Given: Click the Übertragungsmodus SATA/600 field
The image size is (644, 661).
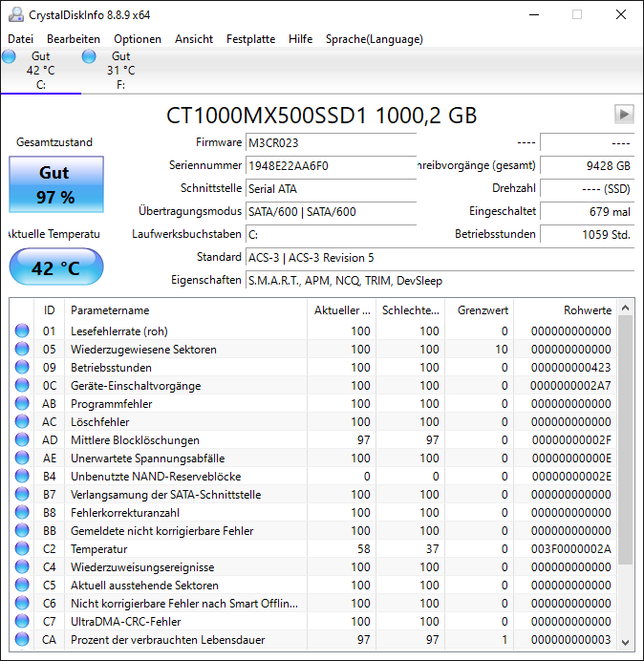Looking at the screenshot, I should (x=331, y=211).
